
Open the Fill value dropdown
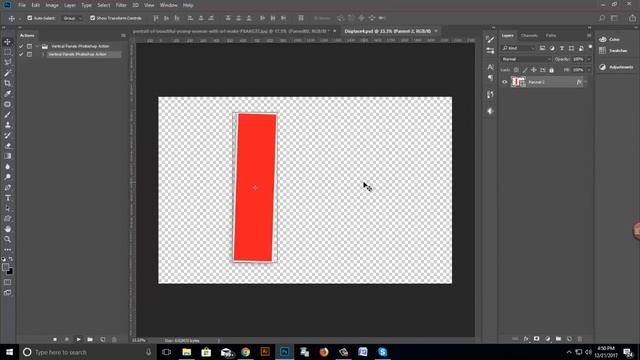(589, 70)
